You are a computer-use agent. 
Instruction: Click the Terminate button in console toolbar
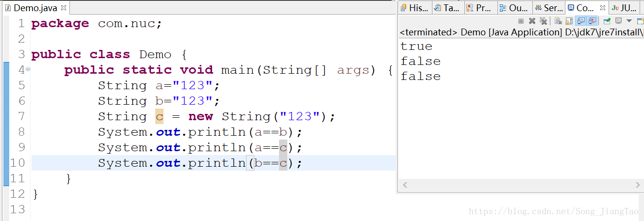pos(521,21)
